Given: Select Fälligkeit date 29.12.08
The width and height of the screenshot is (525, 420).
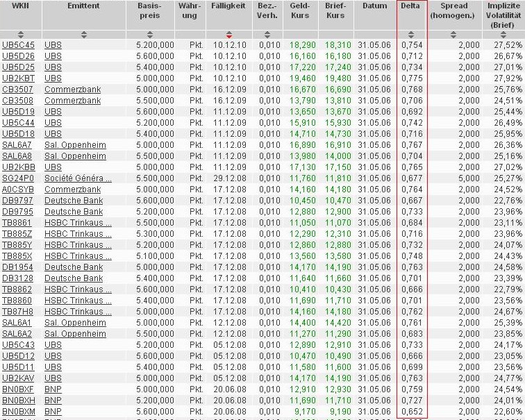Looking at the screenshot, I should tap(230, 178).
